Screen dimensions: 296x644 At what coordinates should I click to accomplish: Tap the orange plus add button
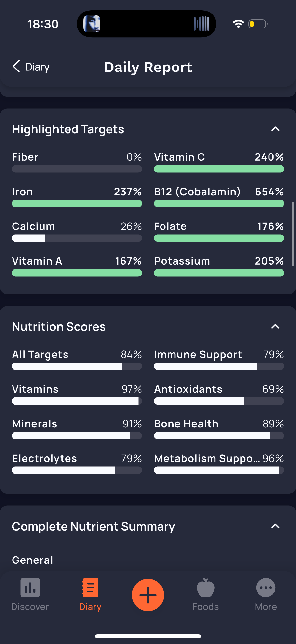tap(148, 595)
